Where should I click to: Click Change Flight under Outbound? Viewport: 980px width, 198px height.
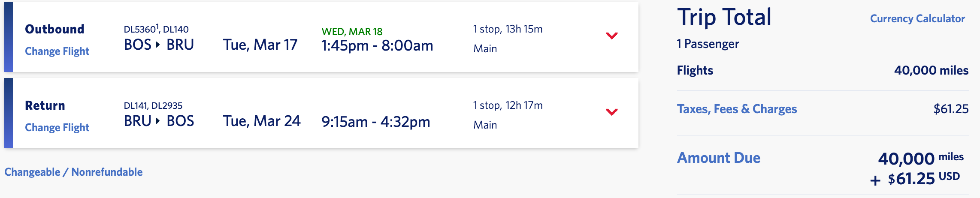57,51
